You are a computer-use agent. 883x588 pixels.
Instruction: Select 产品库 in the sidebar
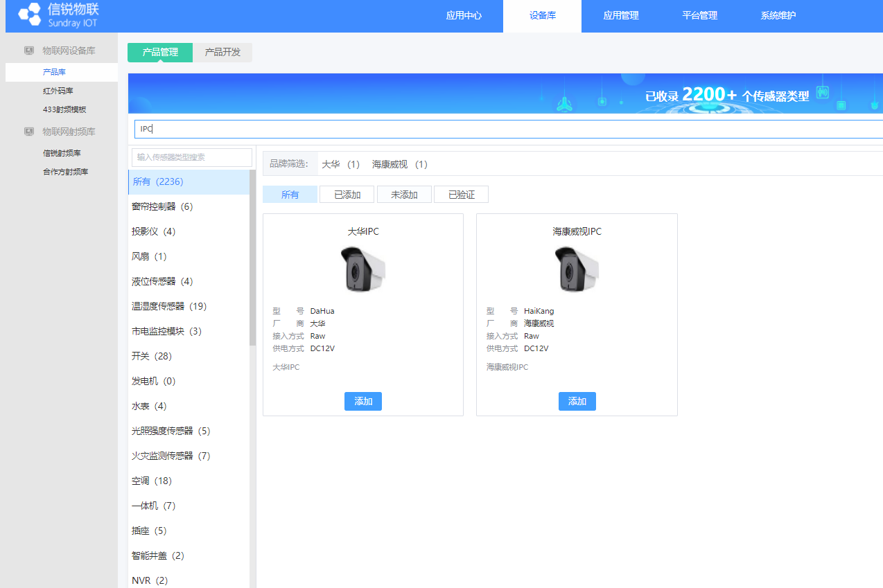click(x=62, y=72)
